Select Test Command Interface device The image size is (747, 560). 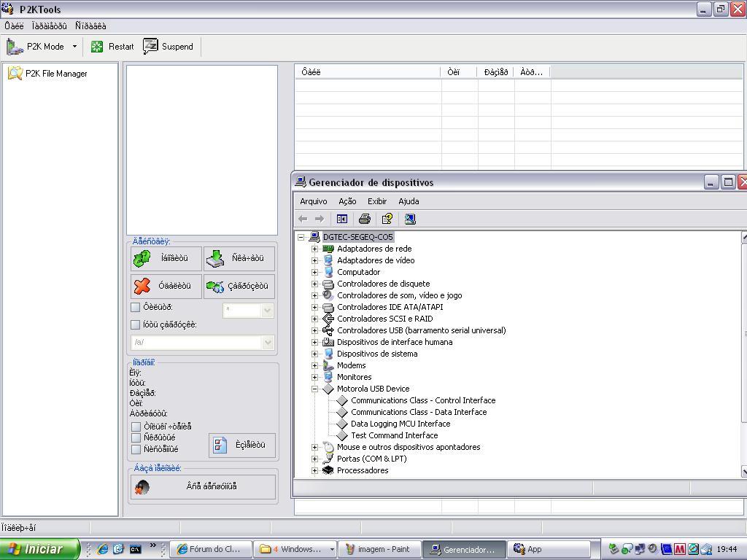(x=394, y=436)
